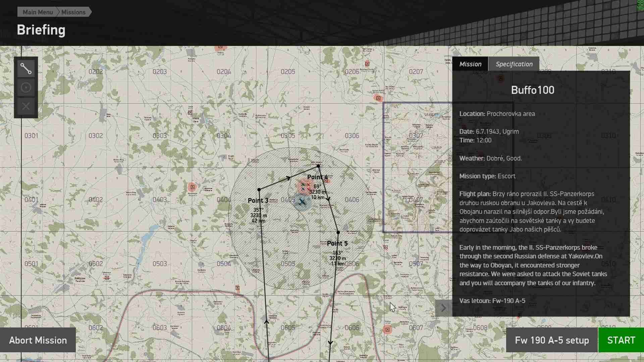Click the Point 4 waypoint label

[x=317, y=177]
